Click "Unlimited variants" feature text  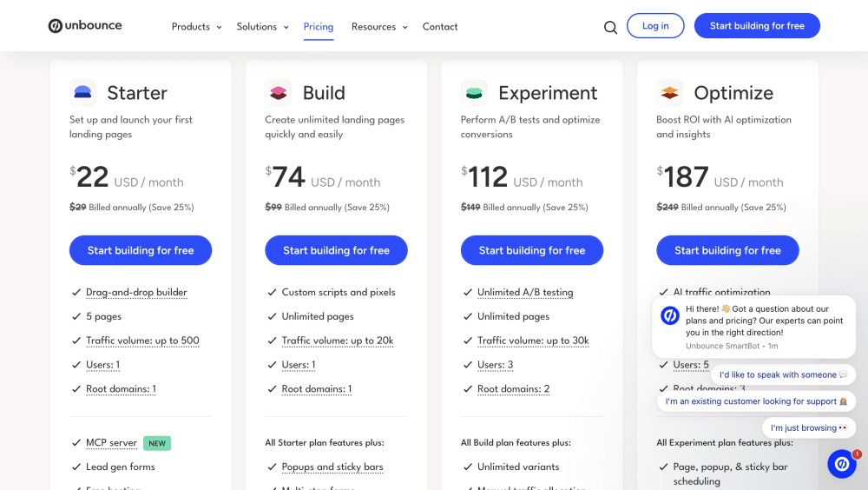click(518, 467)
